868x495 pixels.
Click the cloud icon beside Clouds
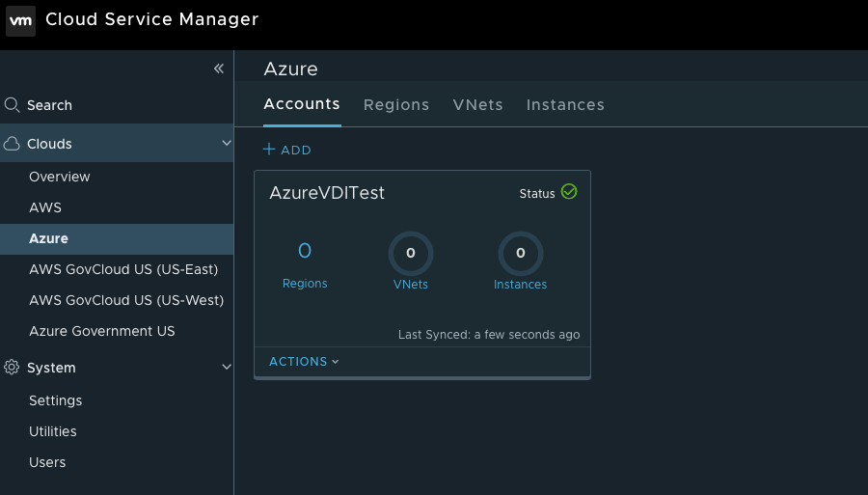(12, 144)
